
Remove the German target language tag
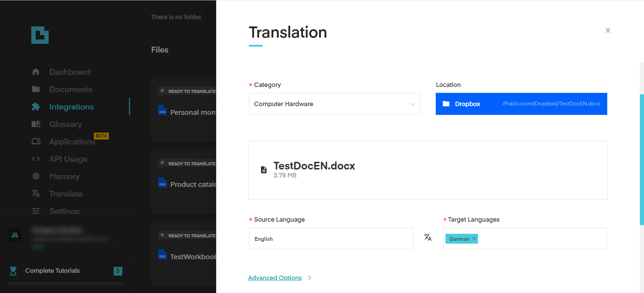point(474,239)
